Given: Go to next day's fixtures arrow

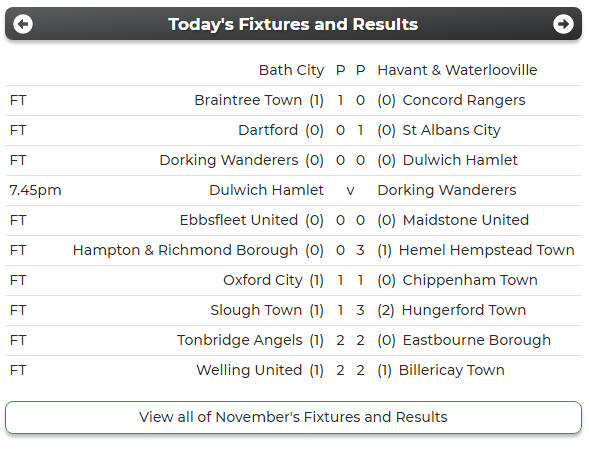Looking at the screenshot, I should [563, 24].
